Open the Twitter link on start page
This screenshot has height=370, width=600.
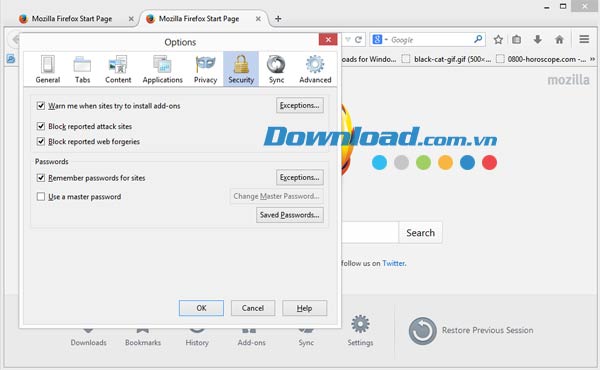(393, 263)
